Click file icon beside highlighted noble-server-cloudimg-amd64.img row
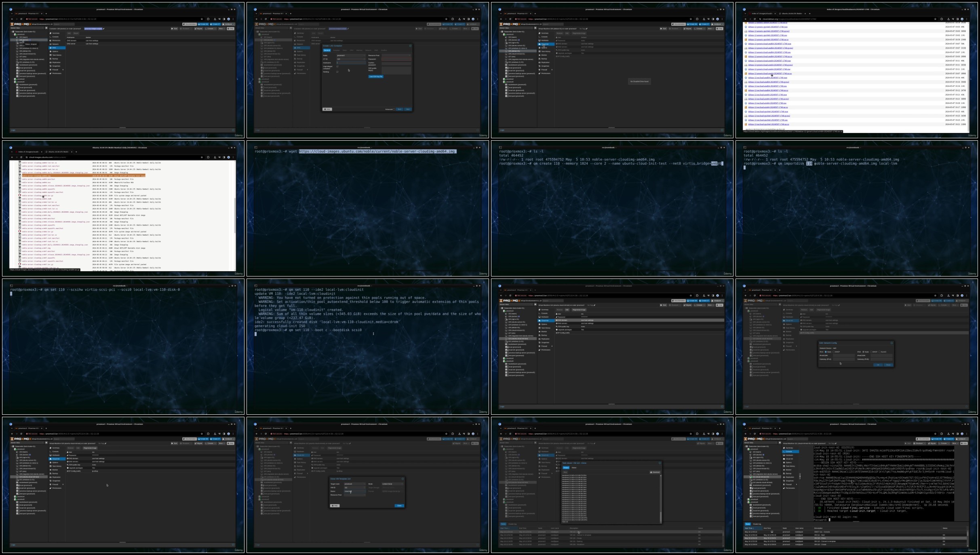 19,176
